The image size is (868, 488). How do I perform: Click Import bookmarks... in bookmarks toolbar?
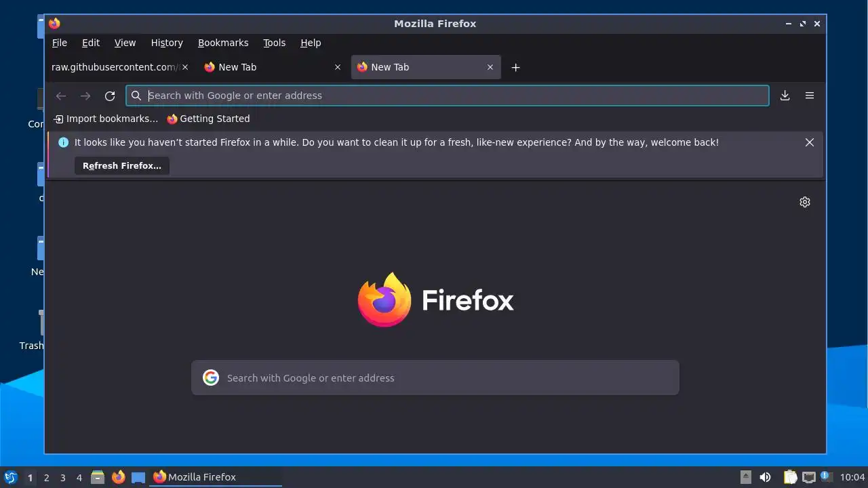pos(106,119)
